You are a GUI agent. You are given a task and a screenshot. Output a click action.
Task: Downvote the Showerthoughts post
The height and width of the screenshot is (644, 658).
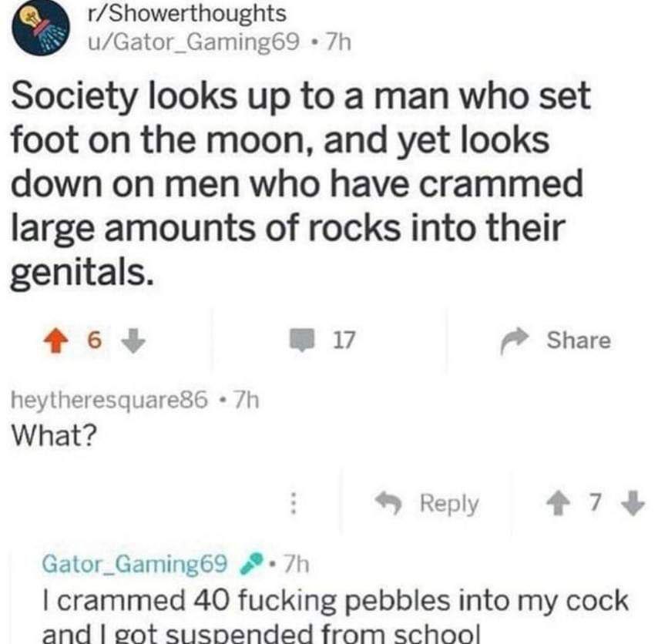[x=133, y=340]
